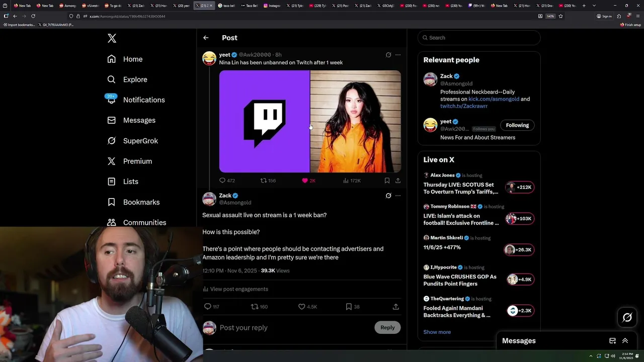Bookmark this page with the star icon

coord(560,16)
